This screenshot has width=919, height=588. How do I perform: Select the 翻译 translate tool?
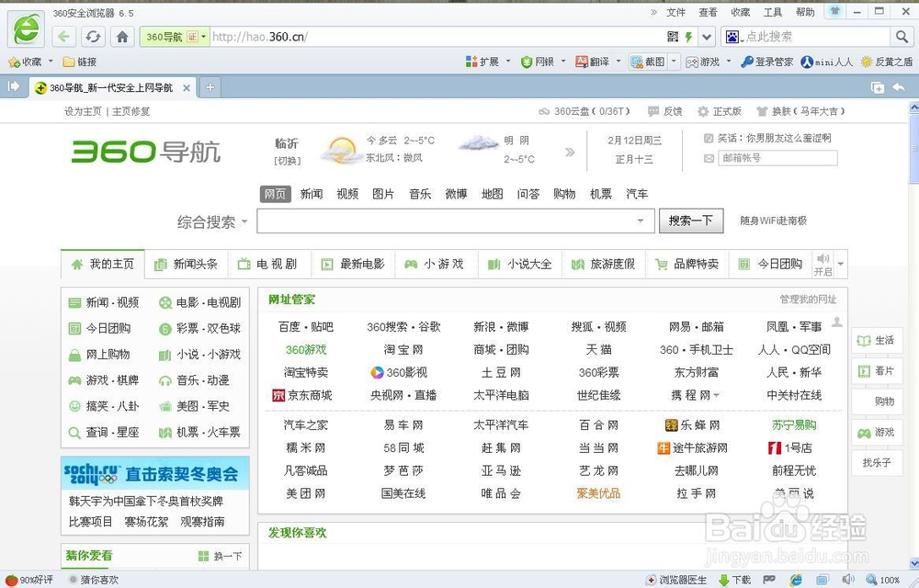coord(593,62)
